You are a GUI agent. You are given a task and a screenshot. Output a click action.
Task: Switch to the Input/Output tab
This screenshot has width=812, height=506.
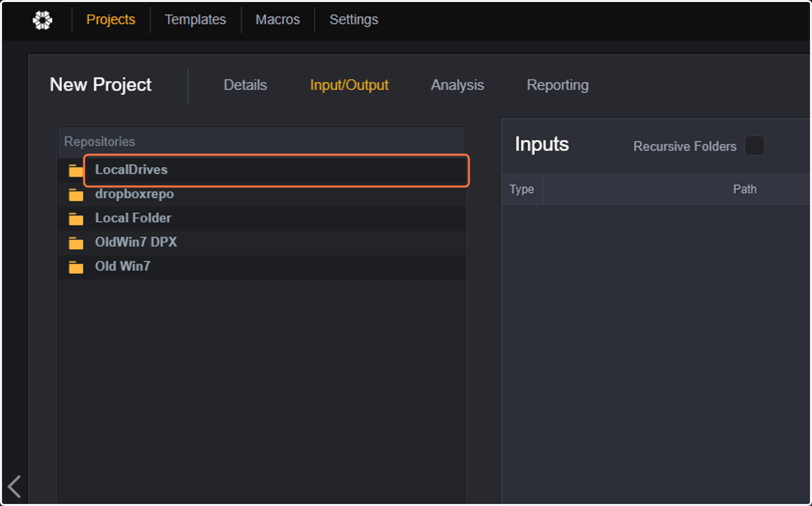[x=349, y=85]
